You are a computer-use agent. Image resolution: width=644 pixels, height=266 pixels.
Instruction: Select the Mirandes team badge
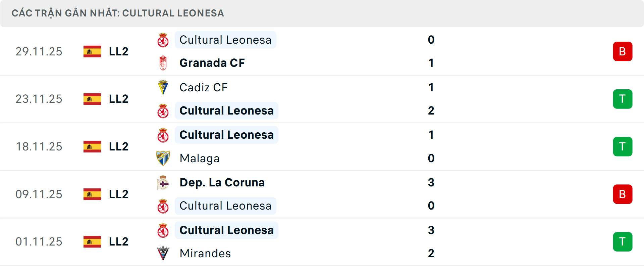point(163,254)
